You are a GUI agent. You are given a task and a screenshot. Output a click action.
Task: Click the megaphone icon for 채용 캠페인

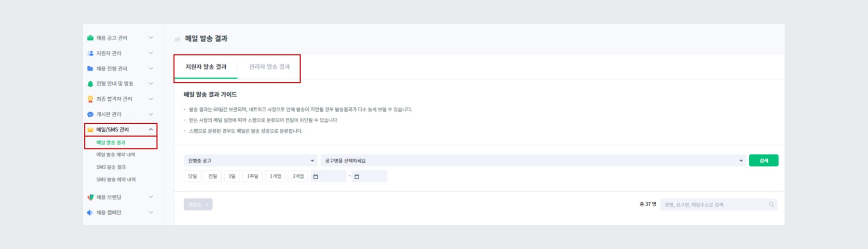click(90, 212)
